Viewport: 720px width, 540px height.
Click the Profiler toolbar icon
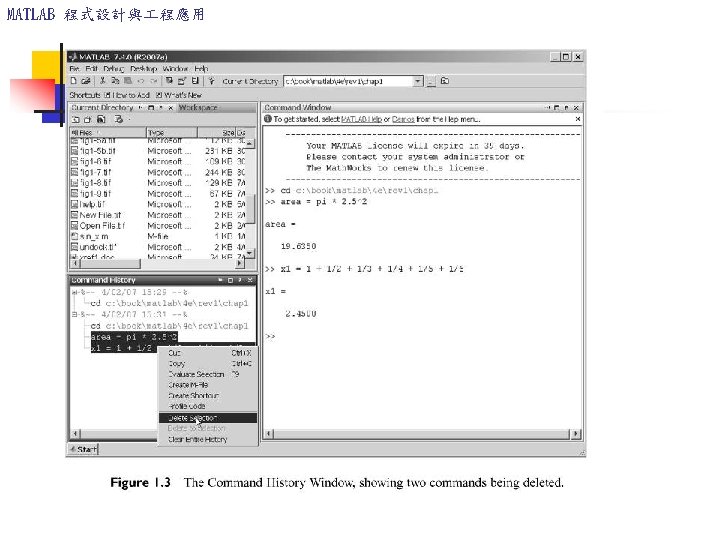pos(195,81)
